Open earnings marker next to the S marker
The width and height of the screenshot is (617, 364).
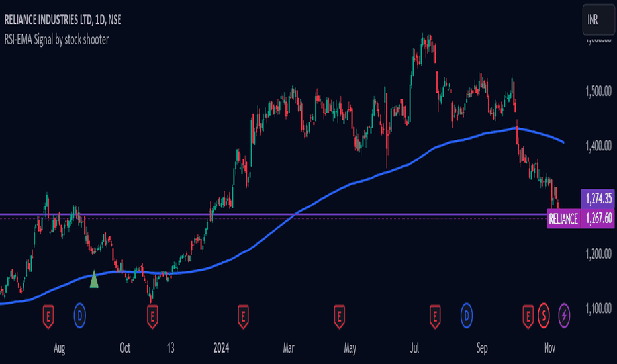tap(528, 316)
